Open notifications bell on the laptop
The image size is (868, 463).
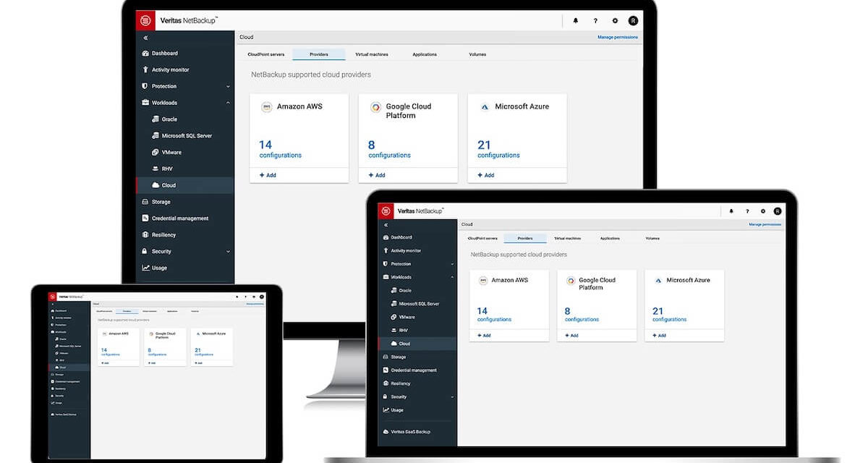point(731,211)
